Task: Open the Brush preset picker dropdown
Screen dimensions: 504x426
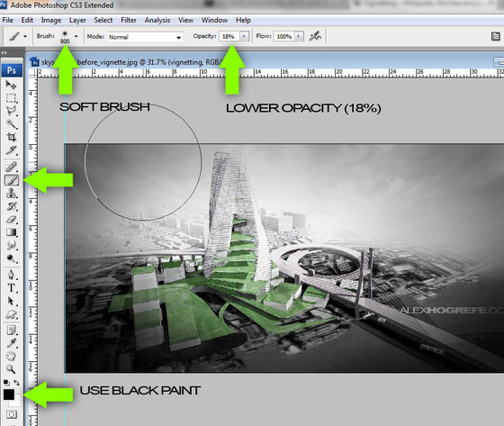Action: click(x=76, y=36)
